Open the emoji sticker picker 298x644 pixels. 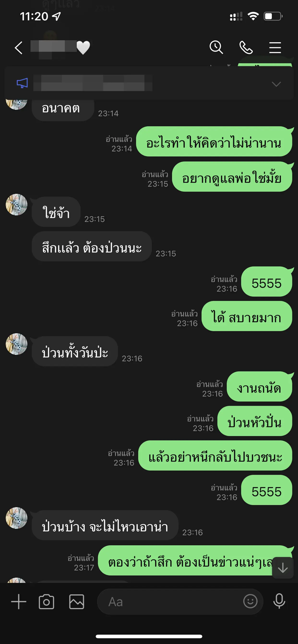pyautogui.click(x=250, y=601)
